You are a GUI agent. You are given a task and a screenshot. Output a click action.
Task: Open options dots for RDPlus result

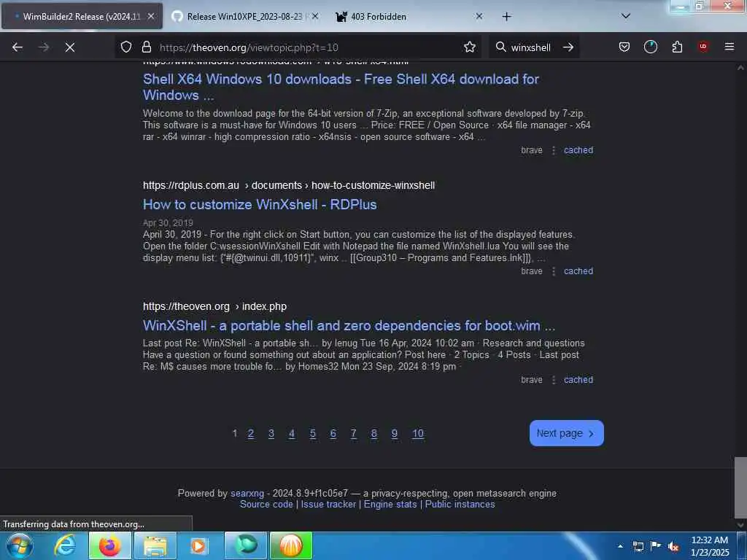(554, 271)
